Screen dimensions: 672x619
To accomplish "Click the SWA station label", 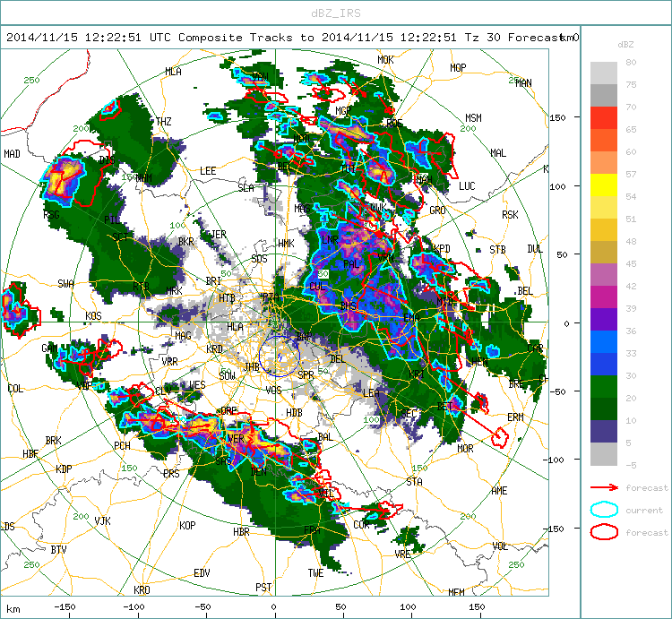I will 65,284.
